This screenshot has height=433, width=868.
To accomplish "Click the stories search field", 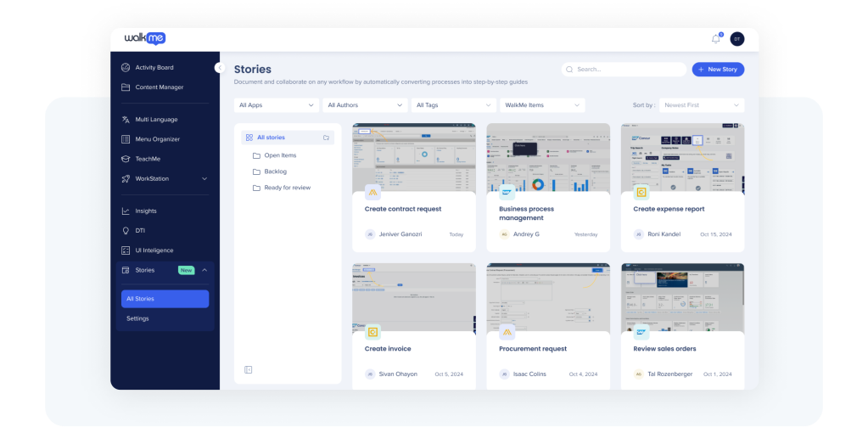I will pyautogui.click(x=624, y=70).
